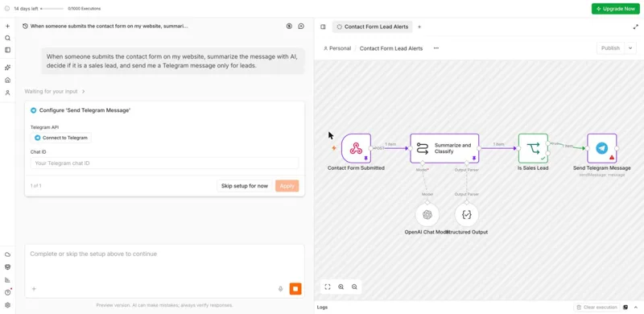Click the Apply button
This screenshot has width=644, height=314.
[x=287, y=186]
